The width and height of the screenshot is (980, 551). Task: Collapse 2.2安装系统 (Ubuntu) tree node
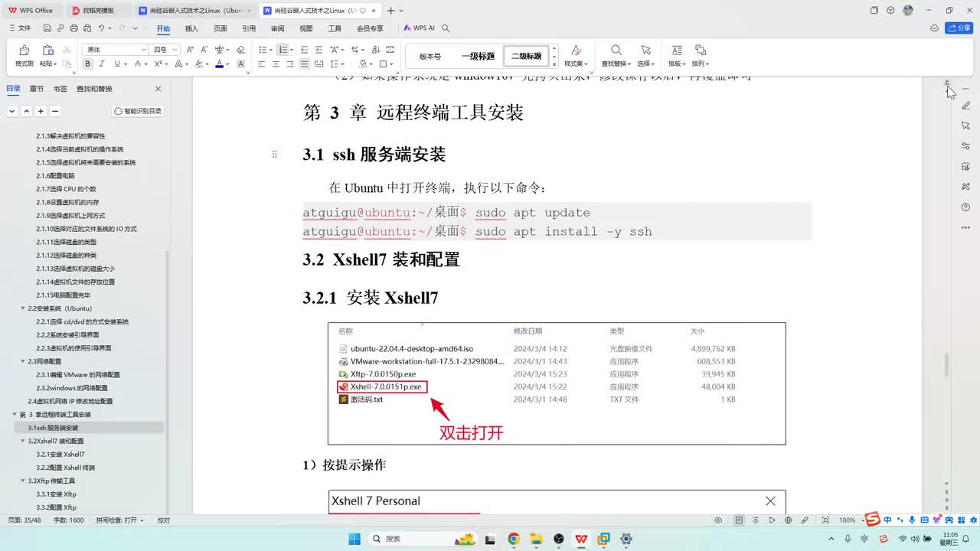(23, 308)
